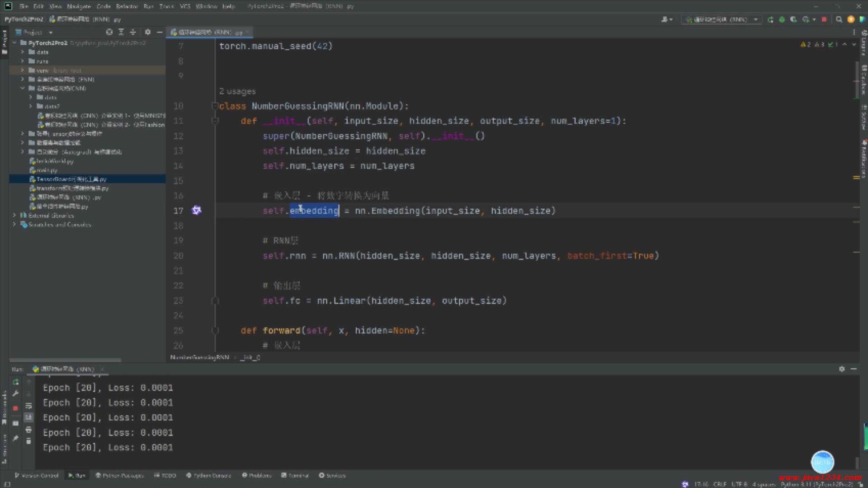Viewport: 868px width, 488px height.
Task: Collapse the NumberGuessingRNN class fold marker
Action: 215,106
